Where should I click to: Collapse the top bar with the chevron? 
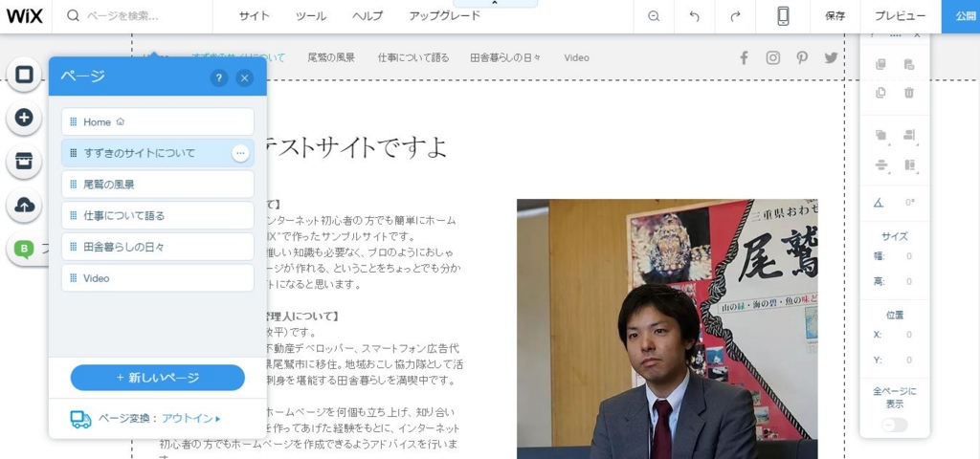coord(495,4)
